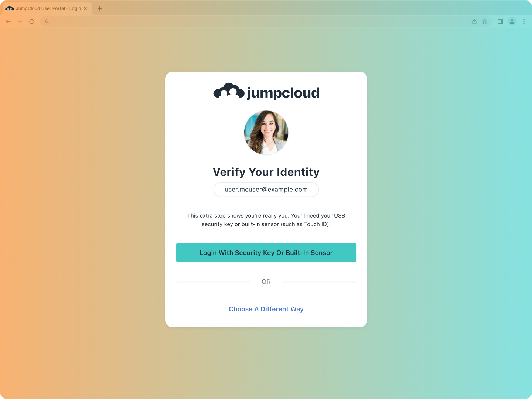Click the OR separator label
Screen dimensions: 532x399
[x=266, y=282]
